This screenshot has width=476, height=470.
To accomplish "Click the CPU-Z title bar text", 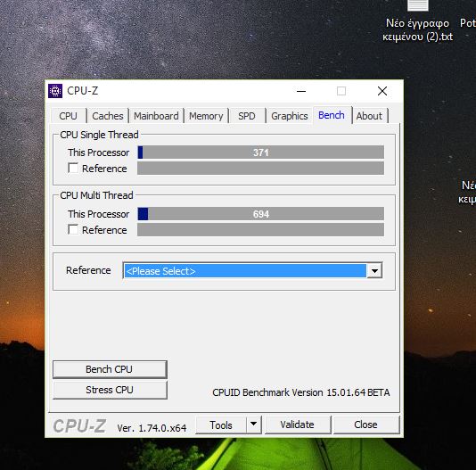I will (83, 91).
